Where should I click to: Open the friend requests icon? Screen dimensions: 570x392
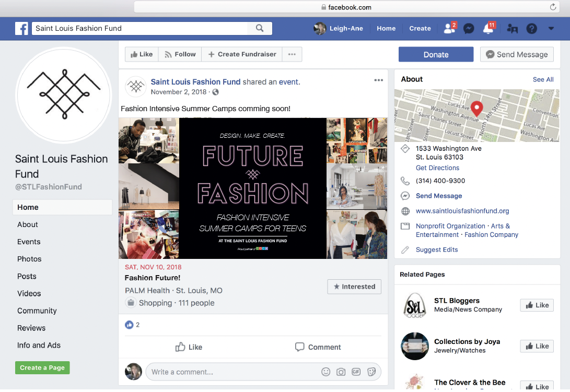(x=450, y=28)
